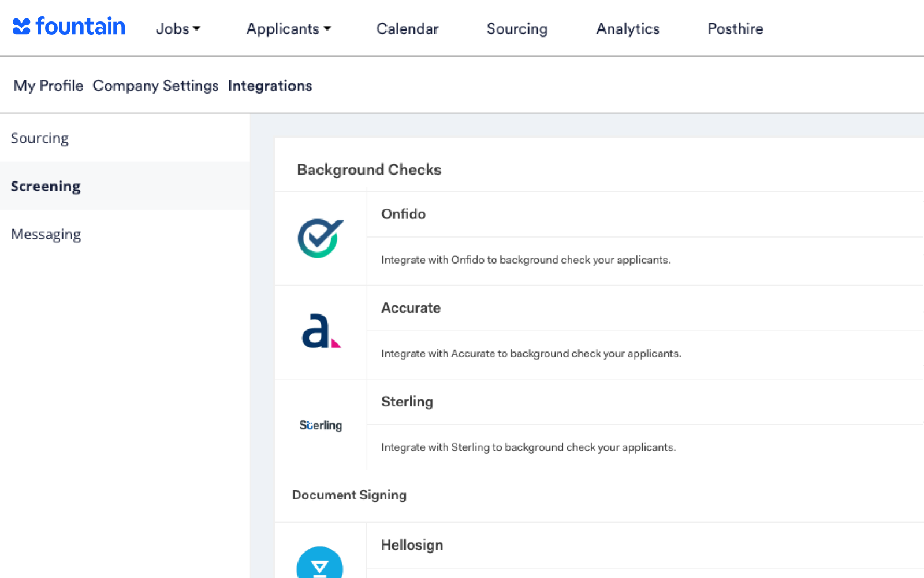This screenshot has height=578, width=924.
Task: Go to Sourcing in top navigation
Action: (x=517, y=29)
